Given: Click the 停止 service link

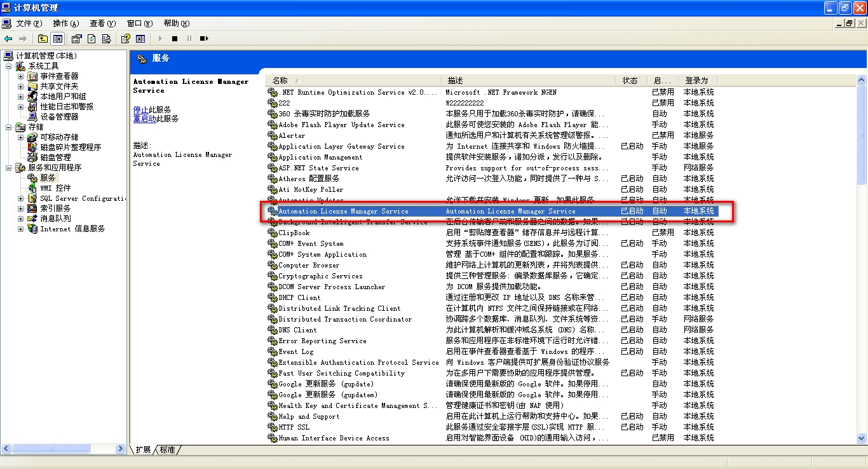Looking at the screenshot, I should [140, 110].
